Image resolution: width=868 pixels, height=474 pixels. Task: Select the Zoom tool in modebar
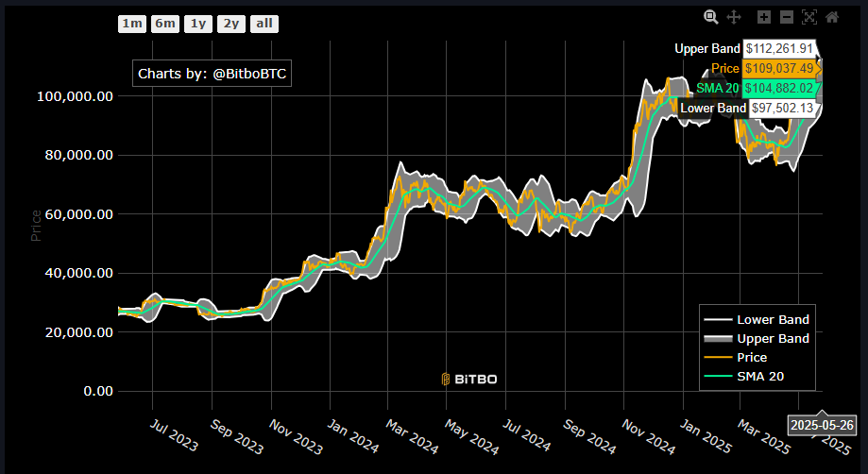(x=710, y=17)
